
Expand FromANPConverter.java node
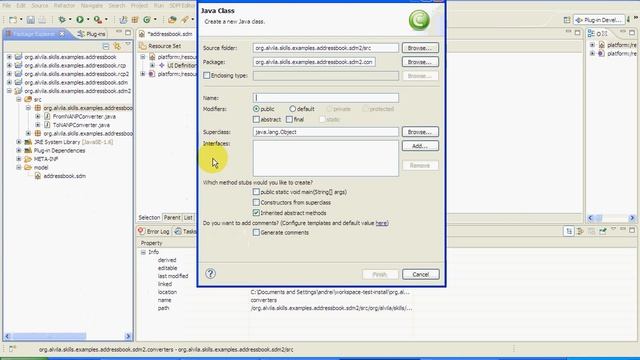pyautogui.click(x=38, y=116)
